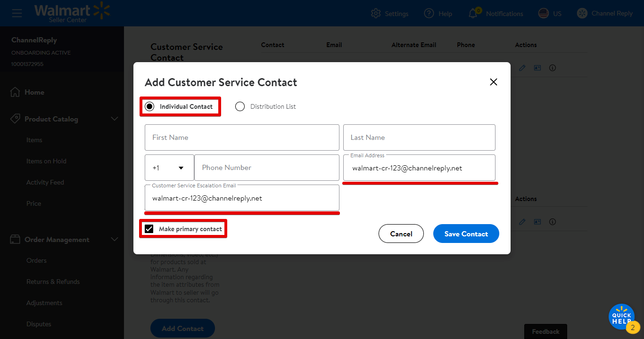Open the Help question mark icon
This screenshot has width=644, height=339.
[429, 13]
